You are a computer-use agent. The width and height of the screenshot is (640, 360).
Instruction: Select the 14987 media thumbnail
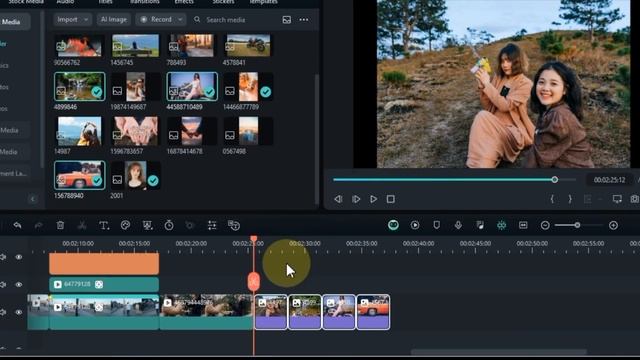[80, 131]
